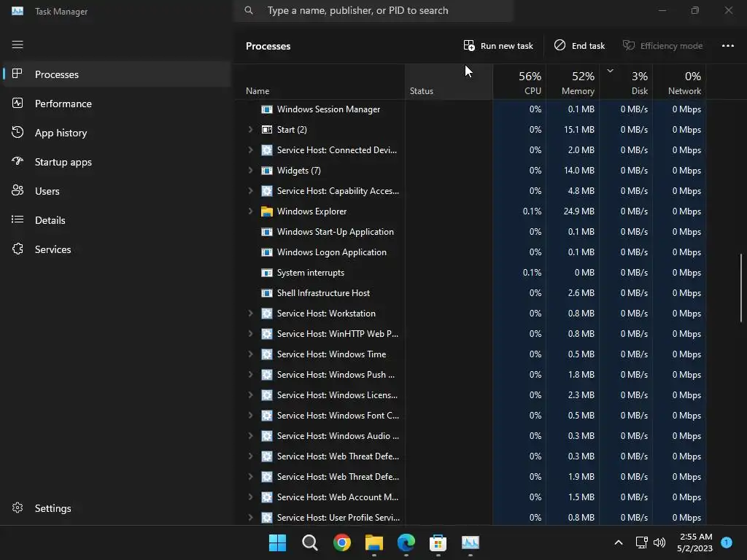Sort by the Disk column header

(x=626, y=82)
